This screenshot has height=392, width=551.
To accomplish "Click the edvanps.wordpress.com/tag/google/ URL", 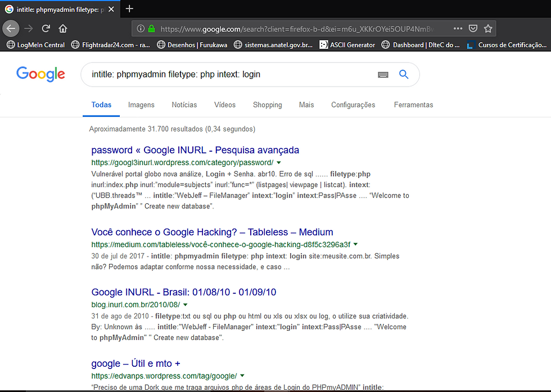I will 164,376.
